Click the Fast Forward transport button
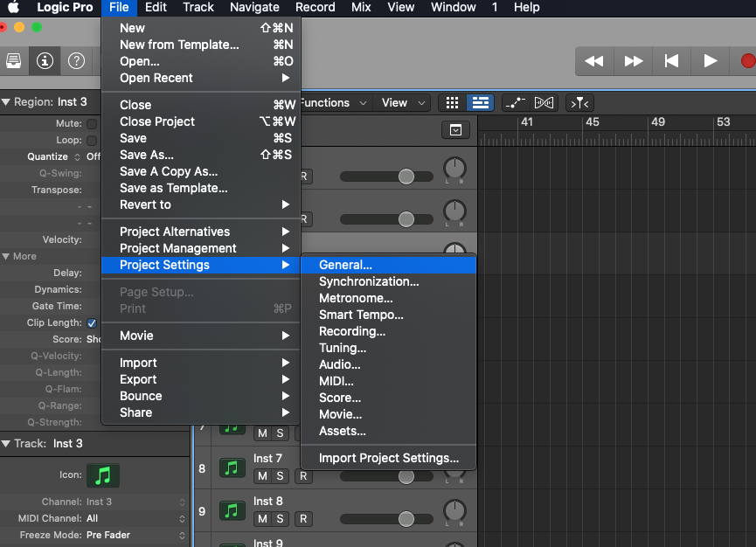 point(633,61)
